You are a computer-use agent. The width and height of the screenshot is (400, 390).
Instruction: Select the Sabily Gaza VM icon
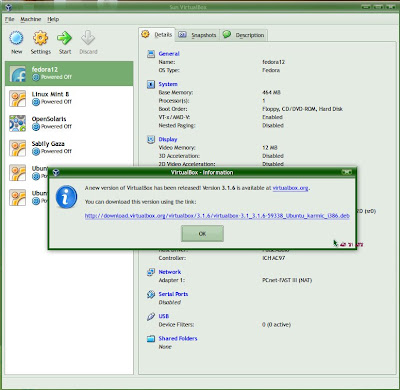click(x=18, y=148)
